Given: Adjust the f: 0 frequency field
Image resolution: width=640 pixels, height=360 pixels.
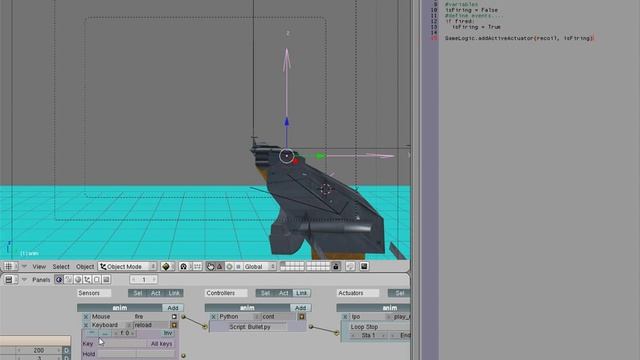Looking at the screenshot, I should coord(124,333).
